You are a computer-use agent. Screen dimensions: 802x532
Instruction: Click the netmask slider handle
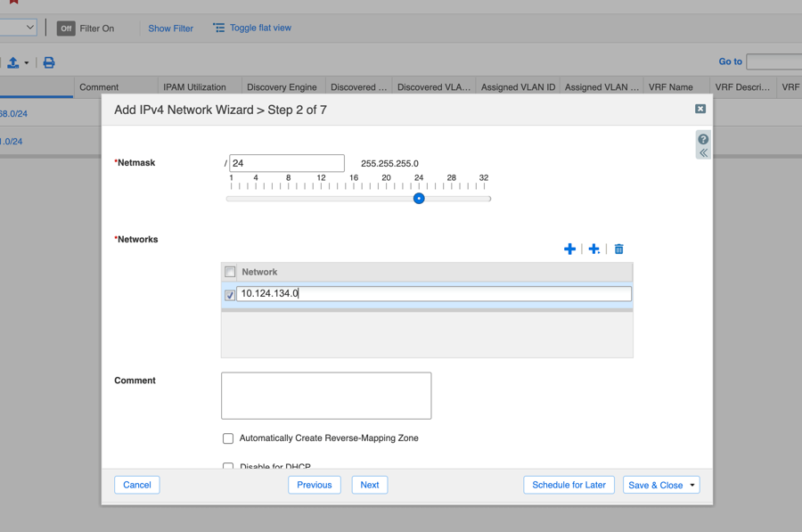point(419,199)
